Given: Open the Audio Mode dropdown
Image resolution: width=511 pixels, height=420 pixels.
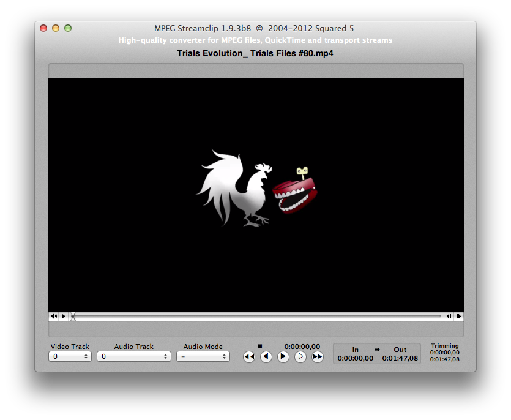Looking at the screenshot, I should 203,356.
